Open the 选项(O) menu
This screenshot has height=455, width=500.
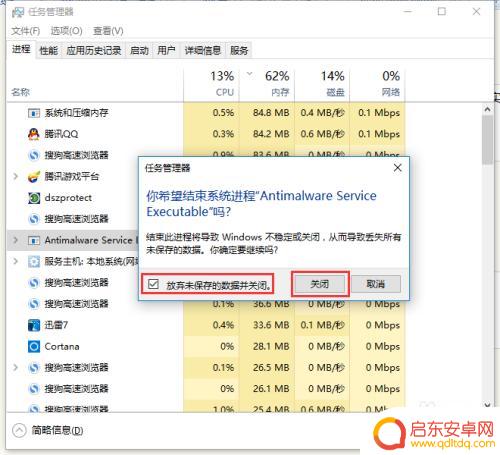coord(67,31)
